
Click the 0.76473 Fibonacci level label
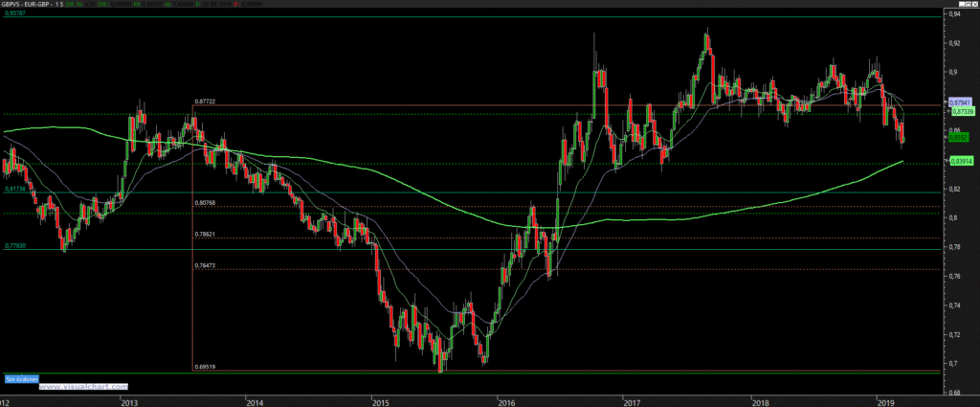pos(205,265)
